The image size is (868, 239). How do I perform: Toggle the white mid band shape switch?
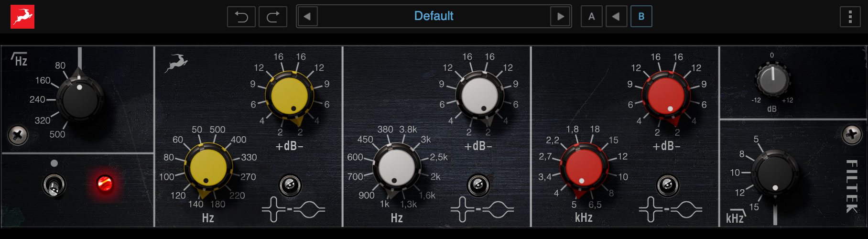478,185
